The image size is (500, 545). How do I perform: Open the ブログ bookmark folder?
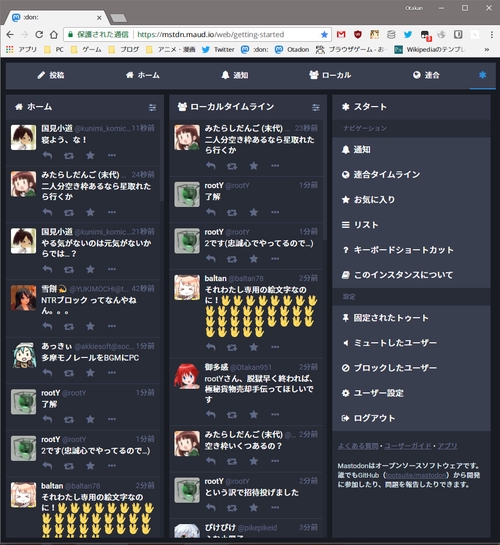124,49
